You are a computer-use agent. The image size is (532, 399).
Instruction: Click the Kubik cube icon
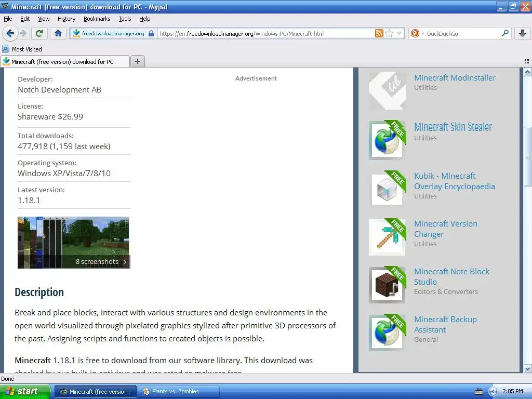coord(388,189)
